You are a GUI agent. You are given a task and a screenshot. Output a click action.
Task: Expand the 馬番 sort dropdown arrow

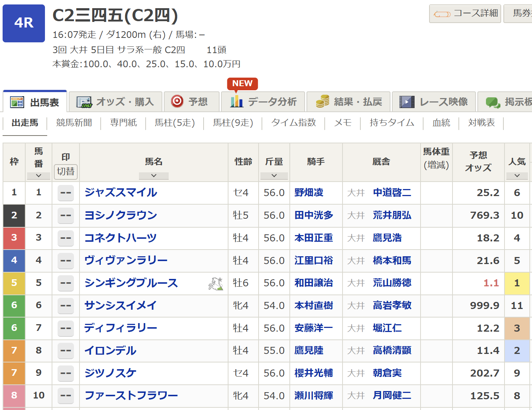pyautogui.click(x=39, y=176)
